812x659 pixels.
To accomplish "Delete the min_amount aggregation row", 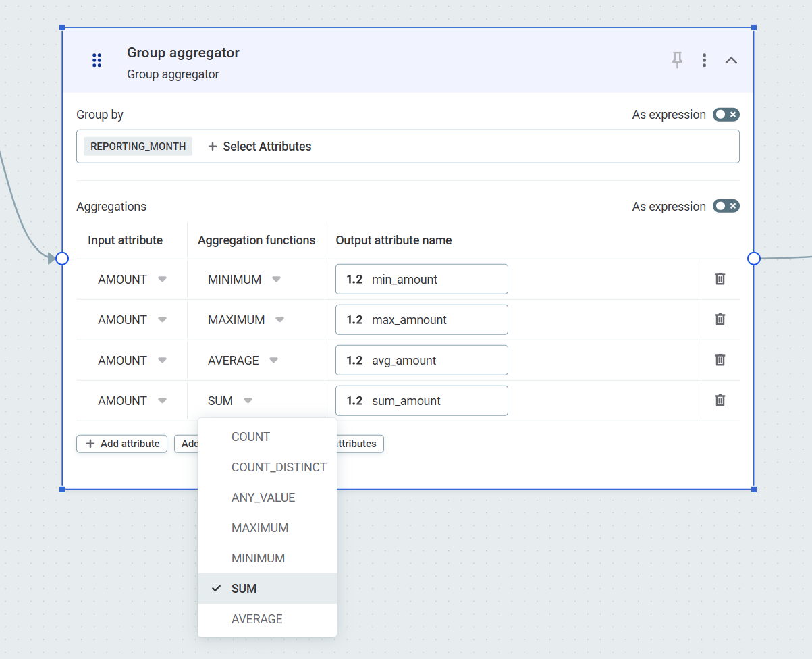I will [720, 279].
